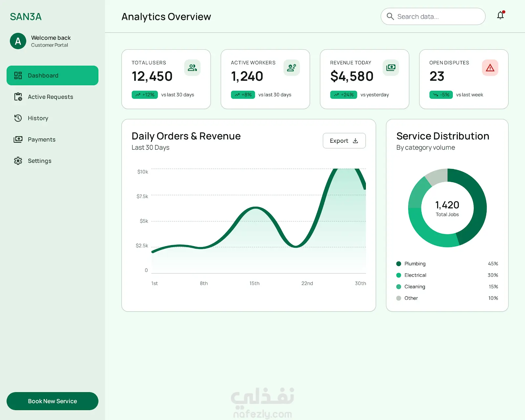The width and height of the screenshot is (525, 420).
Task: Focus the Search data field
Action: point(433,16)
